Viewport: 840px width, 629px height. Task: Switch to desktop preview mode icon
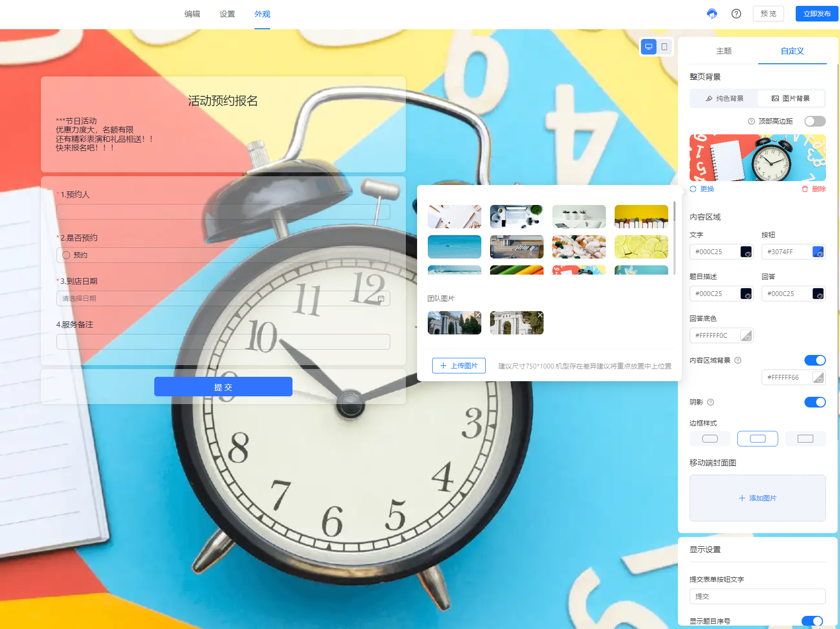click(648, 47)
